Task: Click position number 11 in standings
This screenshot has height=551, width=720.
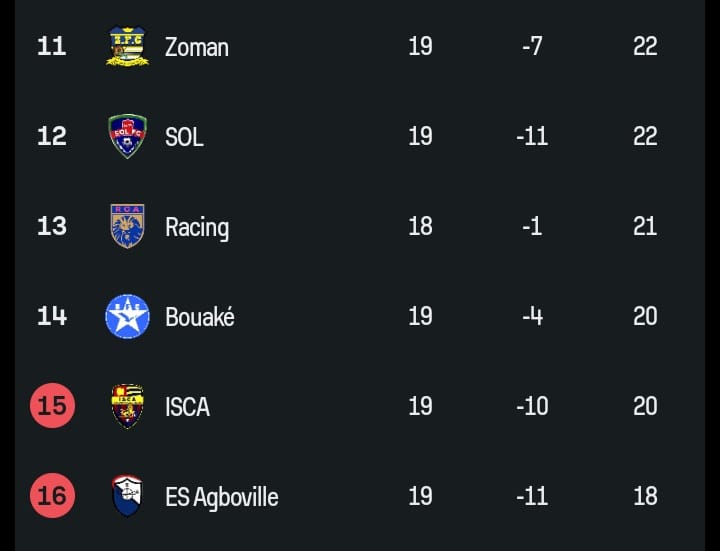Action: [51, 47]
